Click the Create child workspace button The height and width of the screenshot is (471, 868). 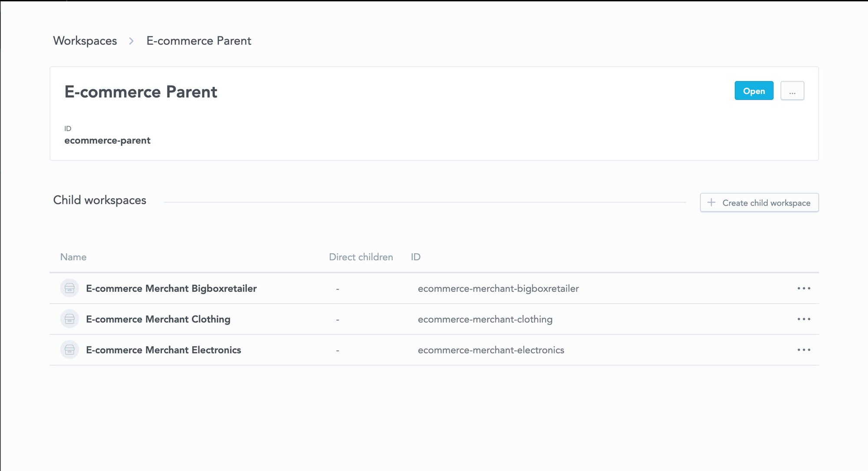[x=759, y=203]
